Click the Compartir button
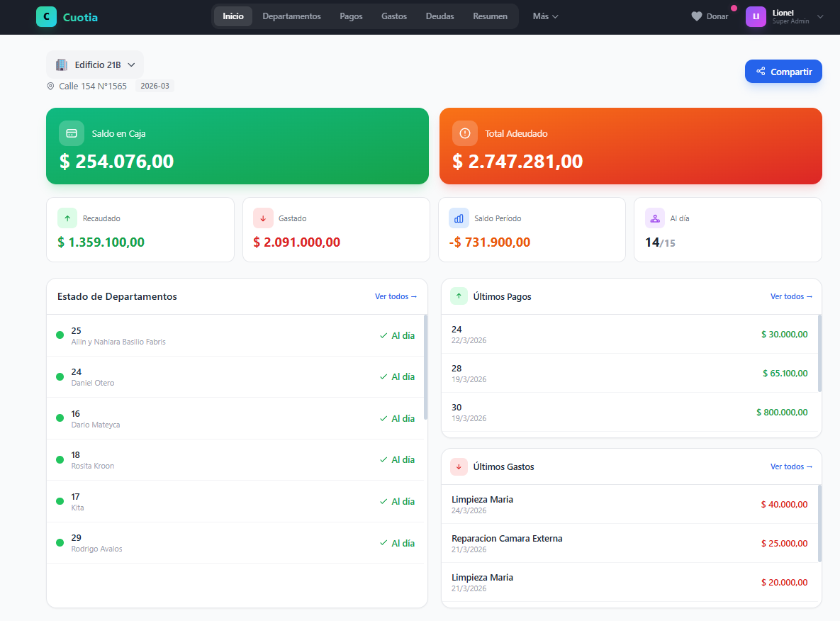Viewport: 840px width, 621px height. click(783, 72)
